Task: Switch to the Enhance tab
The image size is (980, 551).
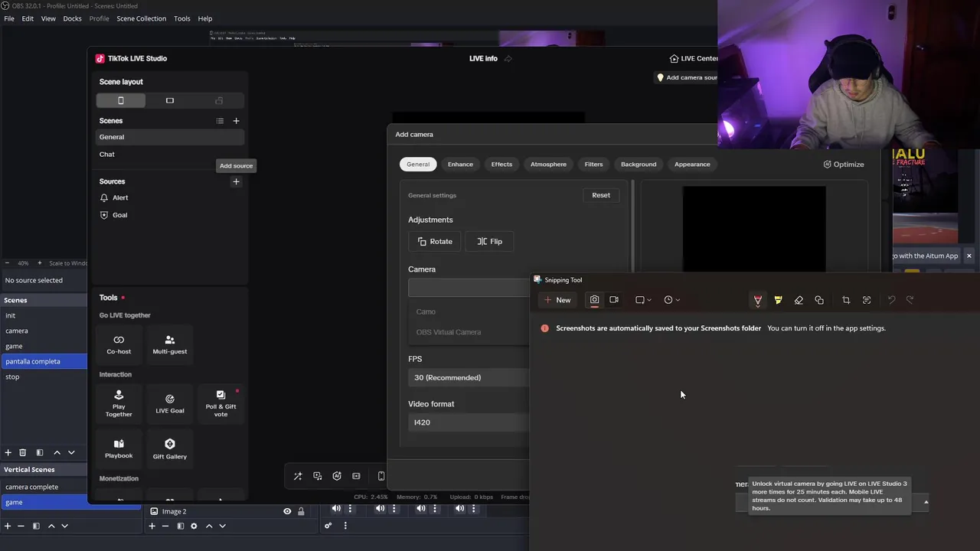Action: coord(460,164)
